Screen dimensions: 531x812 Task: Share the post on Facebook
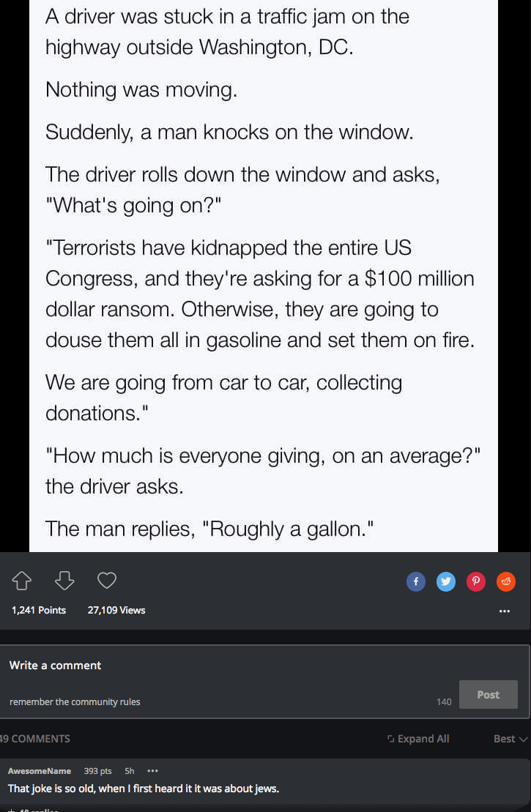click(x=415, y=581)
